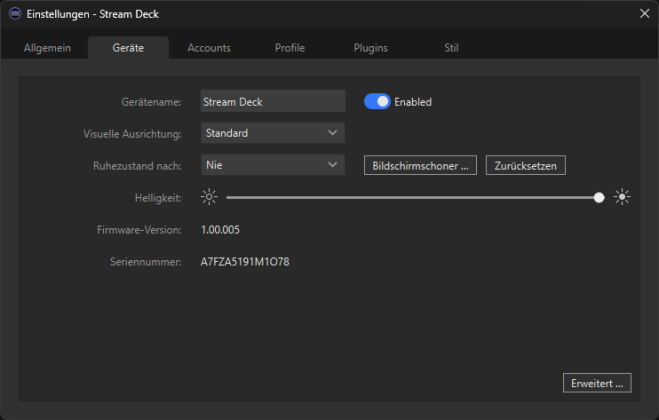Select the Geräte tab

128,48
